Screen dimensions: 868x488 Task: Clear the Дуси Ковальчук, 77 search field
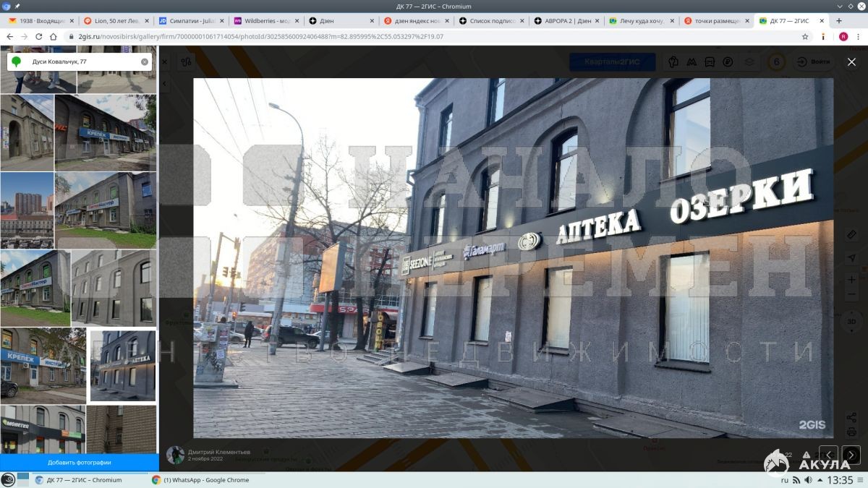point(145,62)
